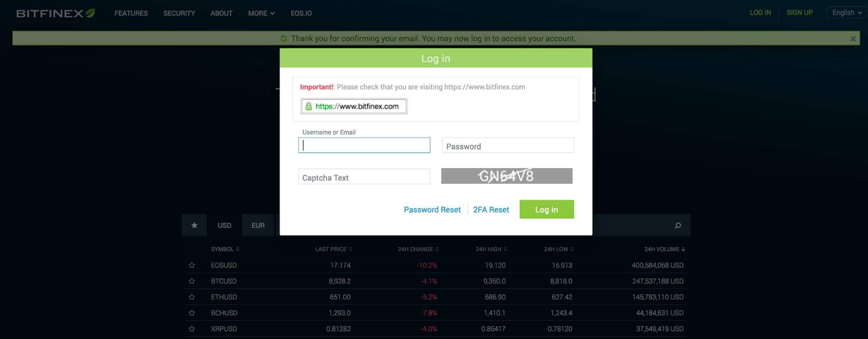Click the captcha image GN64V8
This screenshot has width=868, height=339.
[507, 176]
